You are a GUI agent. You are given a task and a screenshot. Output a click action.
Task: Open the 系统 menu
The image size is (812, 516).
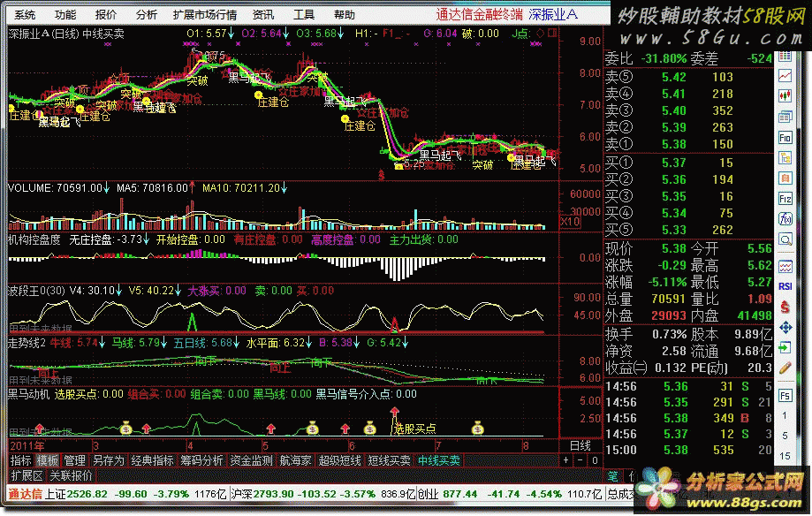pyautogui.click(x=25, y=14)
